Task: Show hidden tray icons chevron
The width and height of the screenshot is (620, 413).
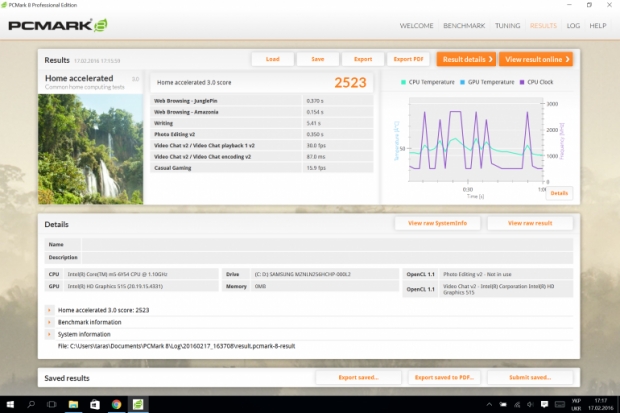Action: (x=489, y=404)
